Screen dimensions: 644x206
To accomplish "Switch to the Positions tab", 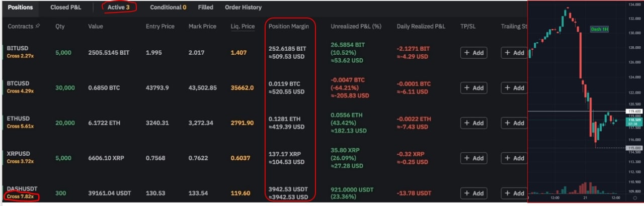I will (x=20, y=8).
